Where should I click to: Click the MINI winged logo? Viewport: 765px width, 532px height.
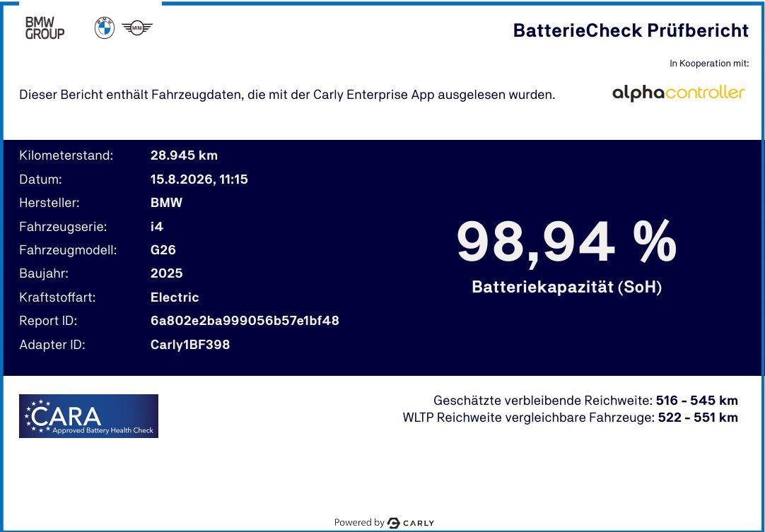point(137,28)
